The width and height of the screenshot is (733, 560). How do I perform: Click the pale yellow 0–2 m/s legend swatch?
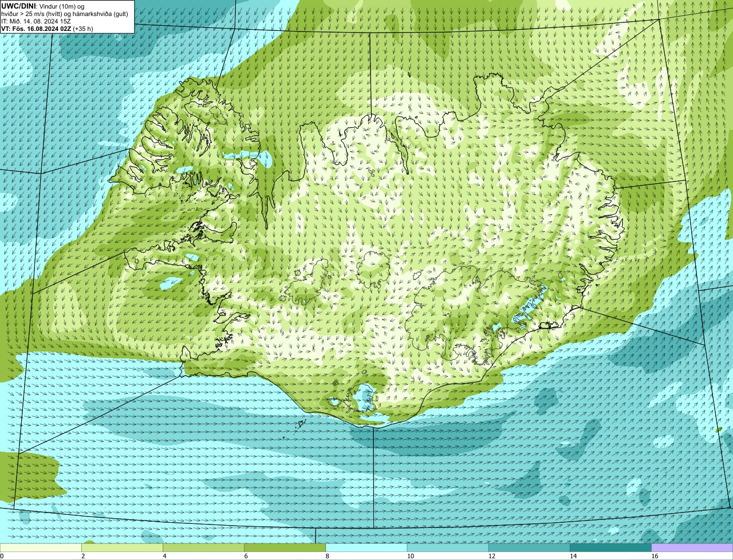pos(41,548)
